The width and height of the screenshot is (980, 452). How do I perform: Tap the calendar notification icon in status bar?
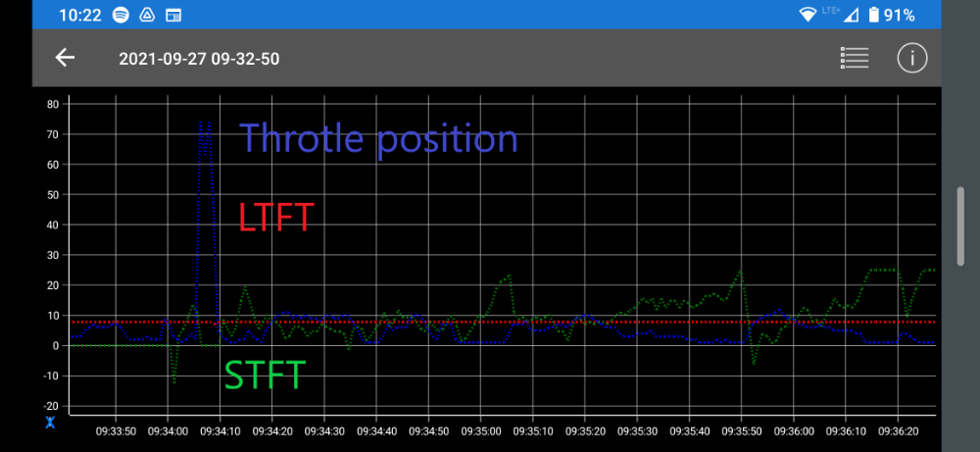(x=173, y=15)
